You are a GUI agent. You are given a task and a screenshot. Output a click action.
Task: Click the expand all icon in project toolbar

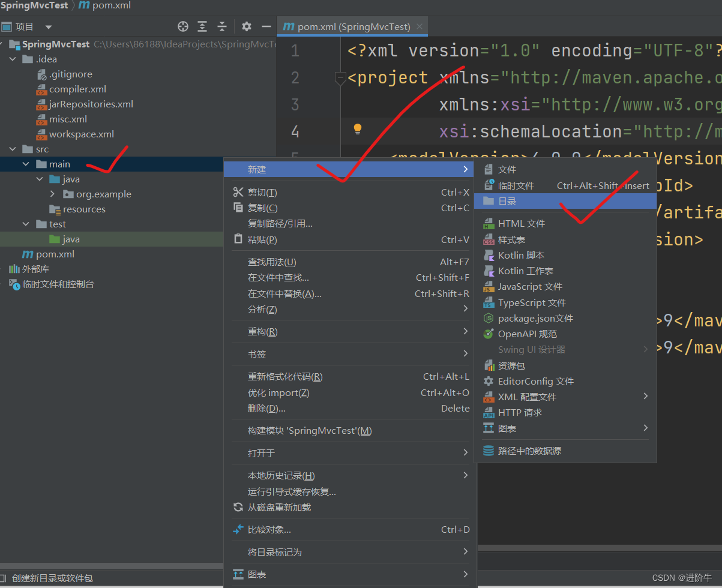[x=202, y=26]
